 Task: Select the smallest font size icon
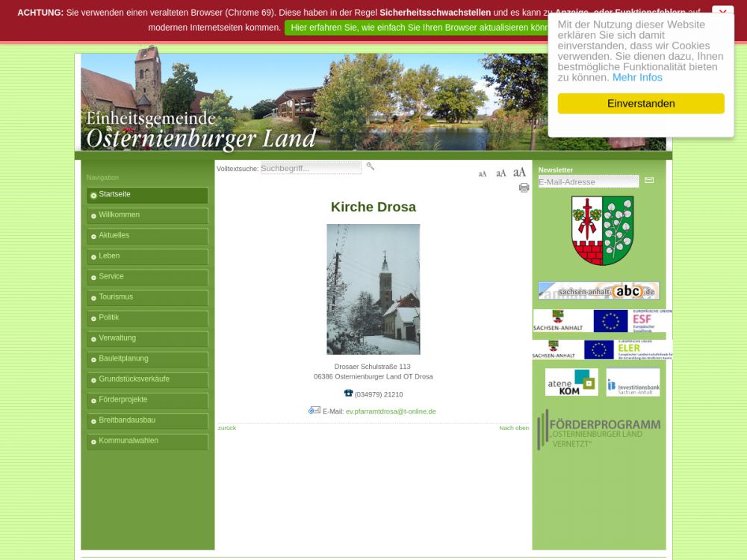click(482, 174)
